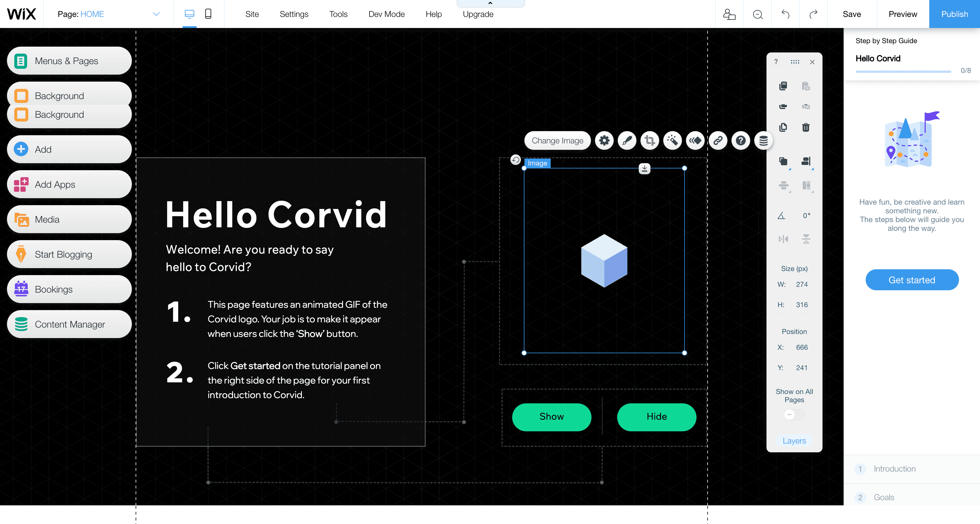Click the width value field 274
This screenshot has width=980, height=524.
tap(801, 284)
